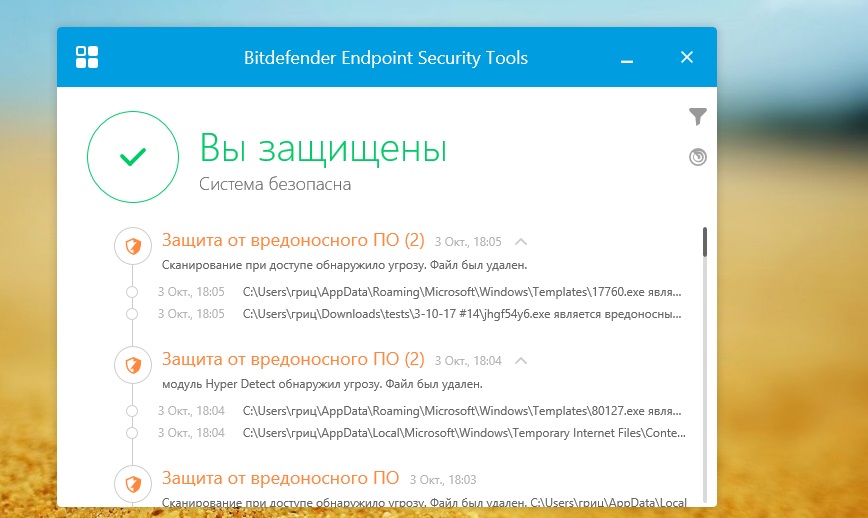Select the 80127.exe threat log entry
This screenshot has height=518, width=868.
coord(463,411)
